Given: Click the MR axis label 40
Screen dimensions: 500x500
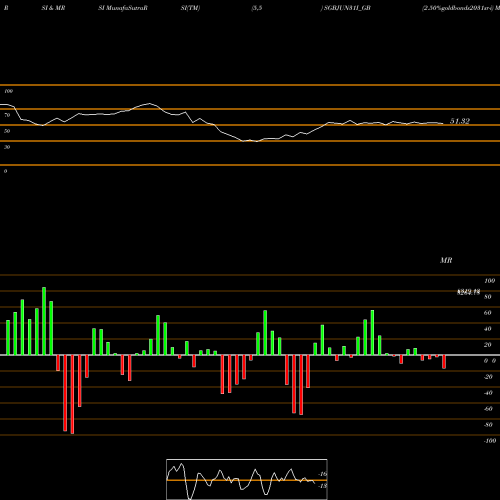Looking at the screenshot, I should [488, 329].
